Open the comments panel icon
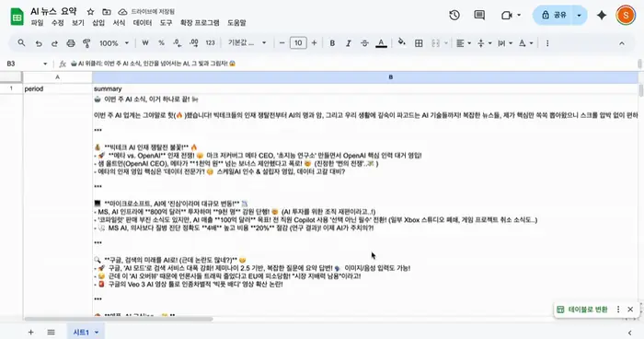Screen dimensions: 644x339 (x=479, y=16)
